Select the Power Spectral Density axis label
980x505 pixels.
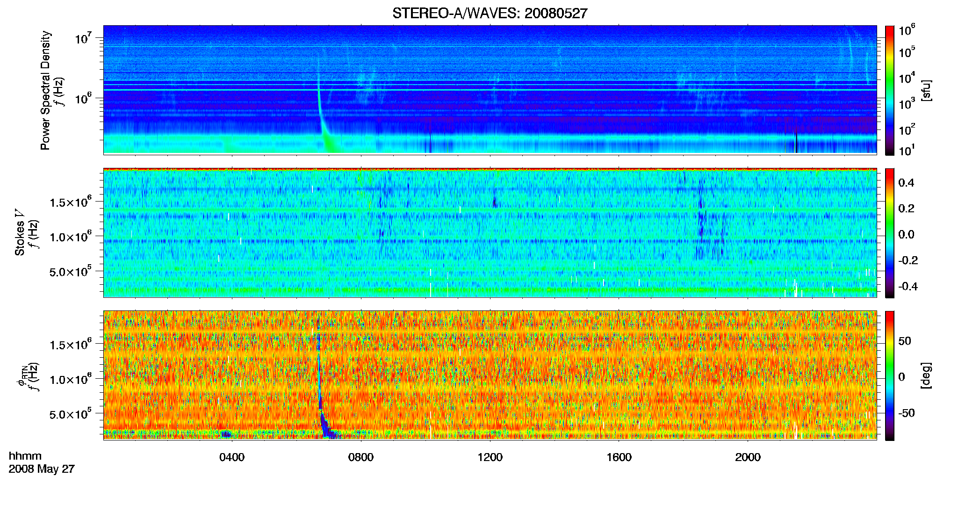(45, 90)
